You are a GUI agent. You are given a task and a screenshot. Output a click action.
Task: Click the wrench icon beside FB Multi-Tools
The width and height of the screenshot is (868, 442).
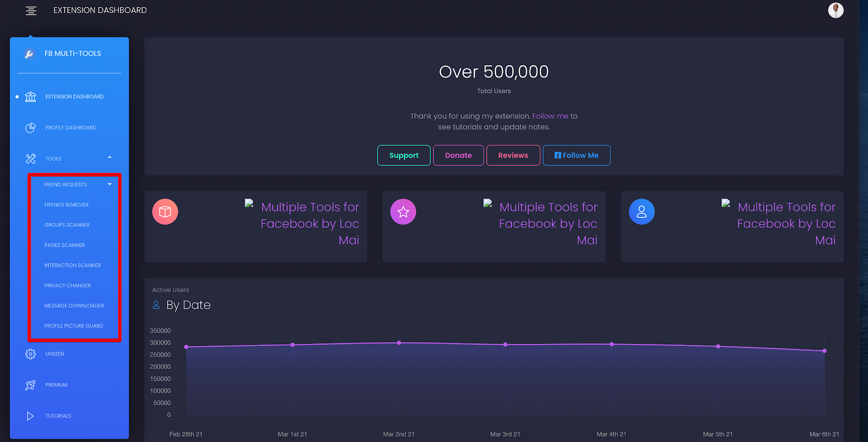coord(29,54)
